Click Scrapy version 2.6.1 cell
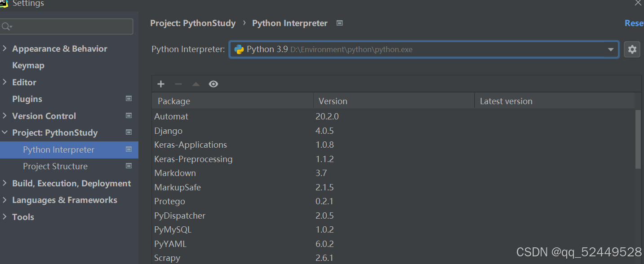This screenshot has height=264, width=644. coord(324,258)
